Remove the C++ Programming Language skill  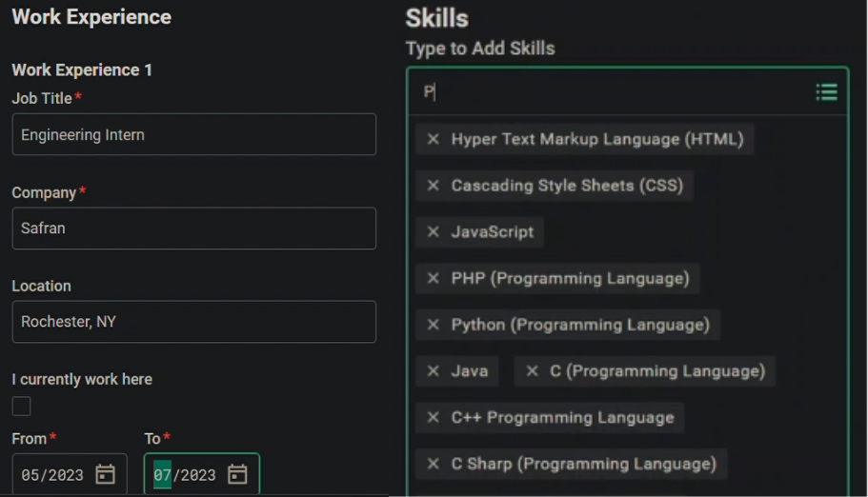[433, 417]
